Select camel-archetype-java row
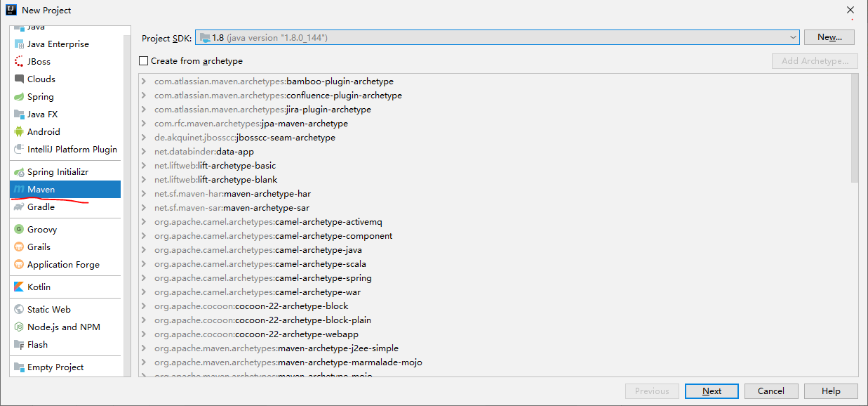Screen dimensions: 868x406 pyautogui.click(x=495, y=250)
